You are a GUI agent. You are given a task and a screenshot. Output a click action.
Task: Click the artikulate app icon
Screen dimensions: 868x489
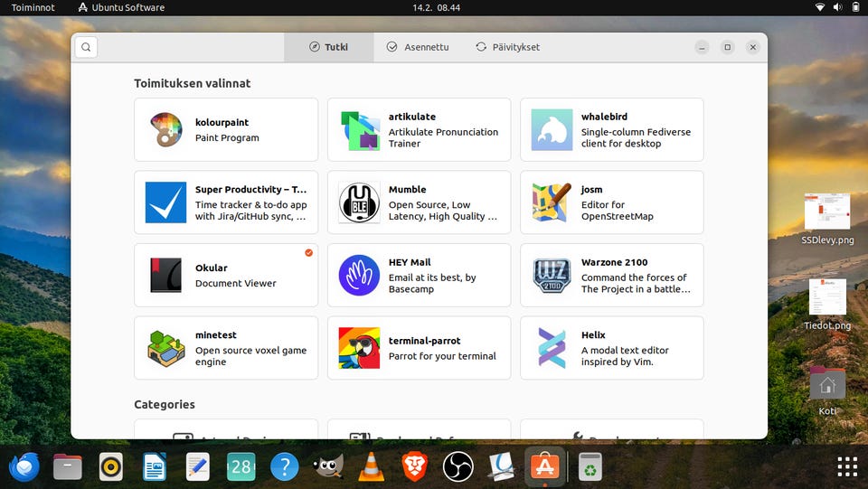click(359, 130)
